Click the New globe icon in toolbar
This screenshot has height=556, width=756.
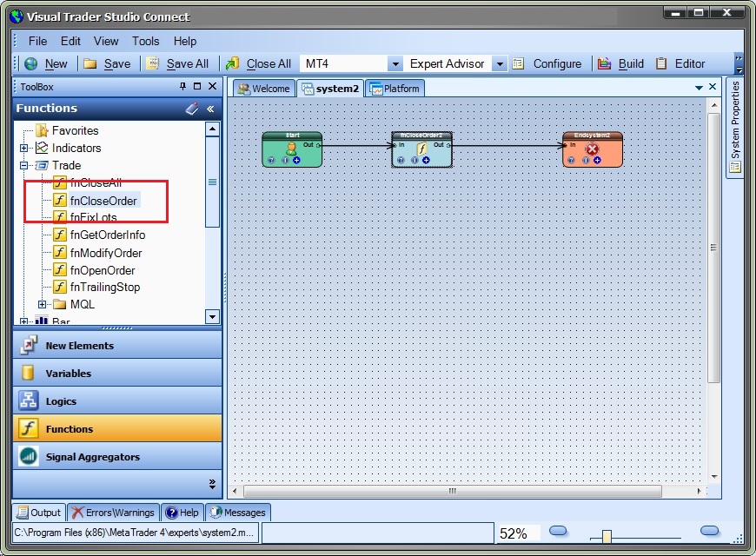(x=31, y=63)
